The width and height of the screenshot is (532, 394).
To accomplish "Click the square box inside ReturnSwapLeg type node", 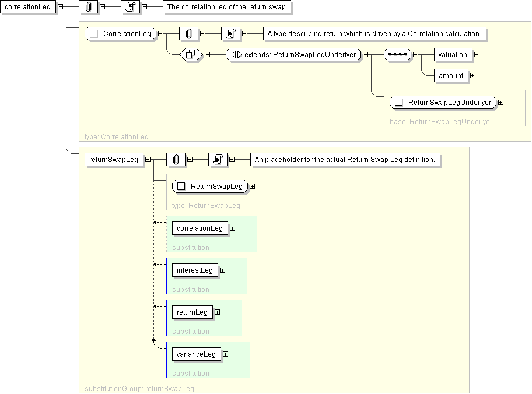I will pyautogui.click(x=181, y=187).
